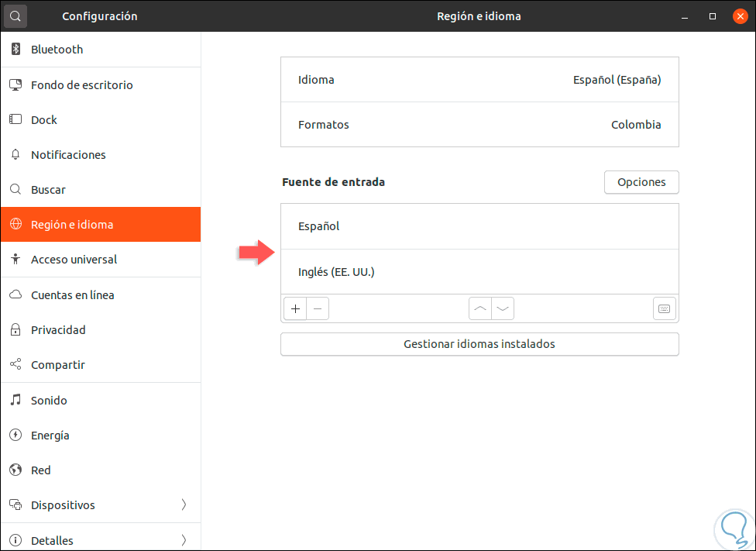Select the Inglés (EE. UU.) input source
756x551 pixels.
479,272
